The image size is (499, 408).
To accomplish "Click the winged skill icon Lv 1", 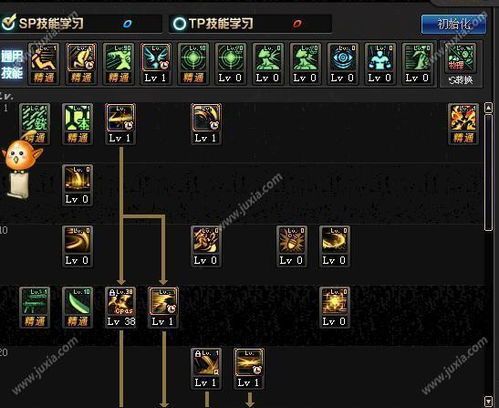I will [156, 64].
